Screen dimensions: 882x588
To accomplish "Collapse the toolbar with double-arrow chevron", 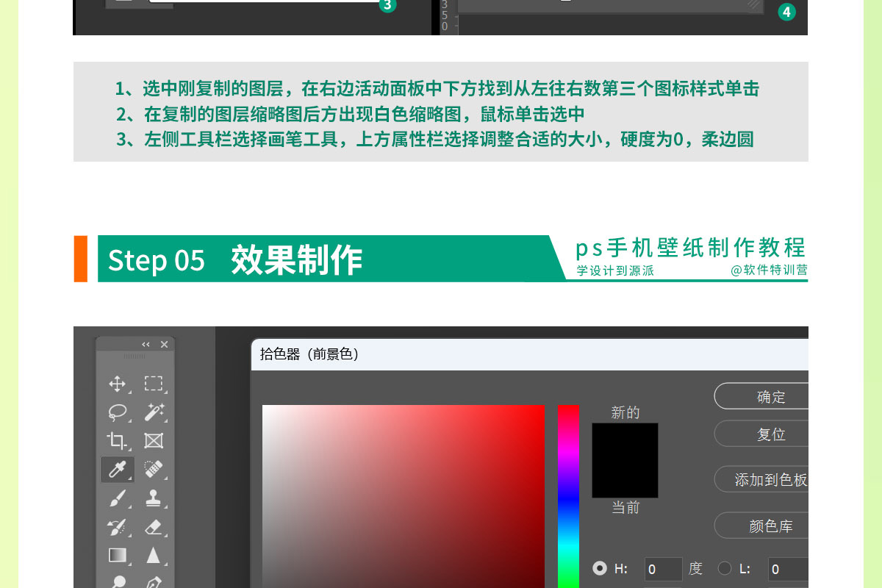I will tap(146, 345).
